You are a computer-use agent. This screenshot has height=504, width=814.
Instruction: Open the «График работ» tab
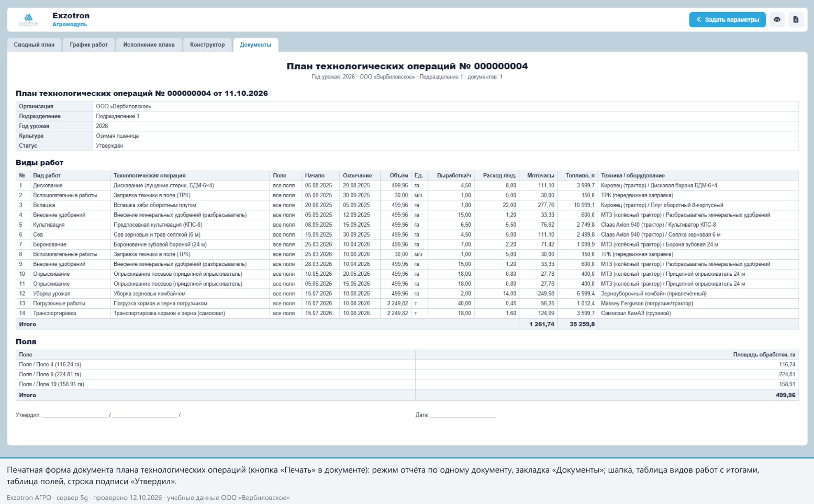point(89,45)
